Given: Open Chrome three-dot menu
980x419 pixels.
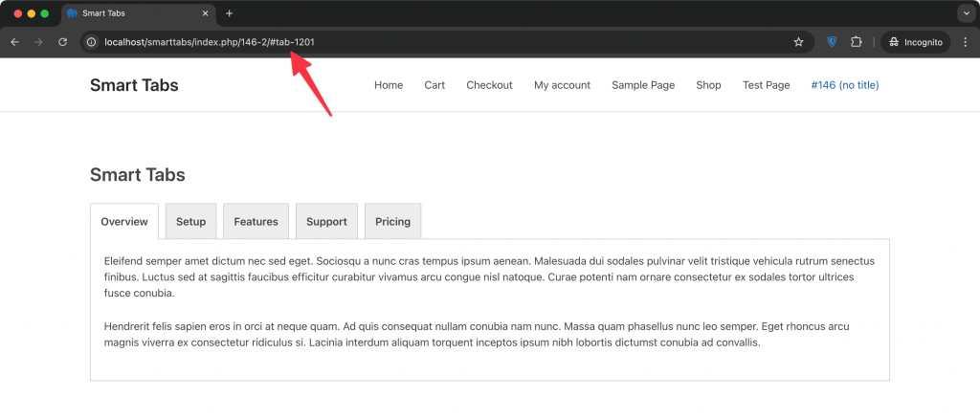Looking at the screenshot, I should tap(966, 42).
